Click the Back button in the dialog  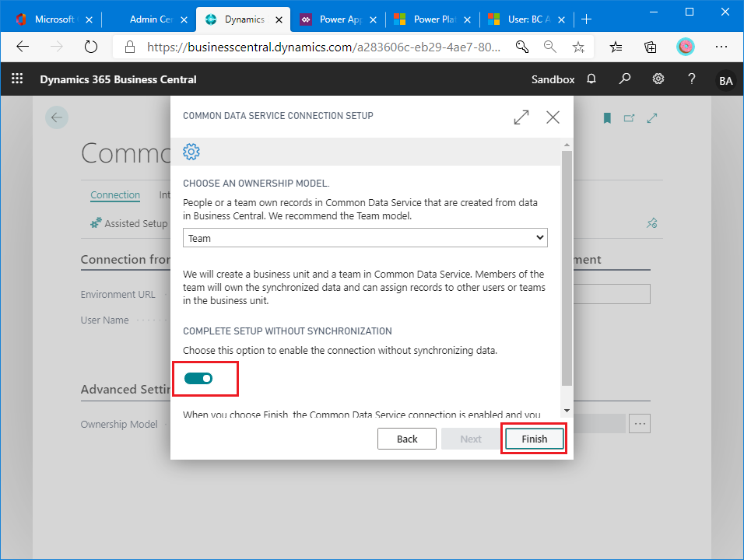click(x=407, y=439)
